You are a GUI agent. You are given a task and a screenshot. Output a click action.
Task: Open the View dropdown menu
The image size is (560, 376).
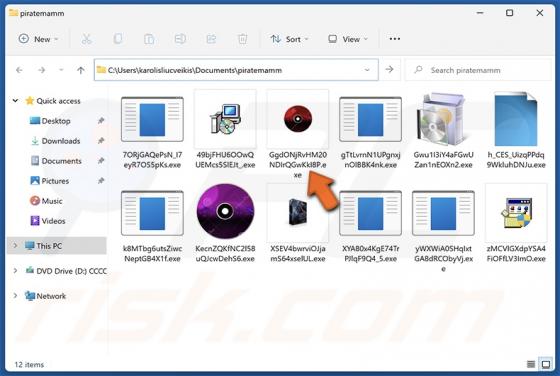coord(348,39)
